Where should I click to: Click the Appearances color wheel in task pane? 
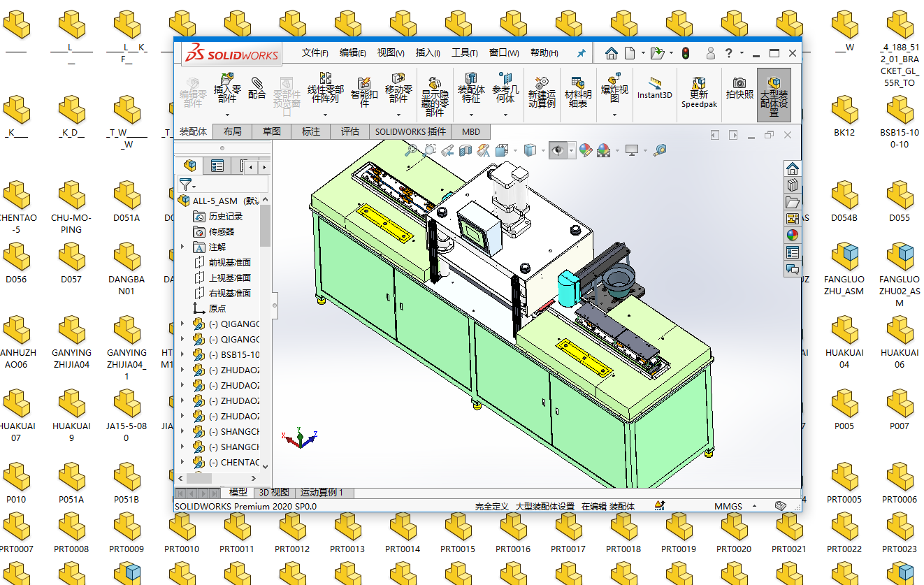[x=793, y=236]
